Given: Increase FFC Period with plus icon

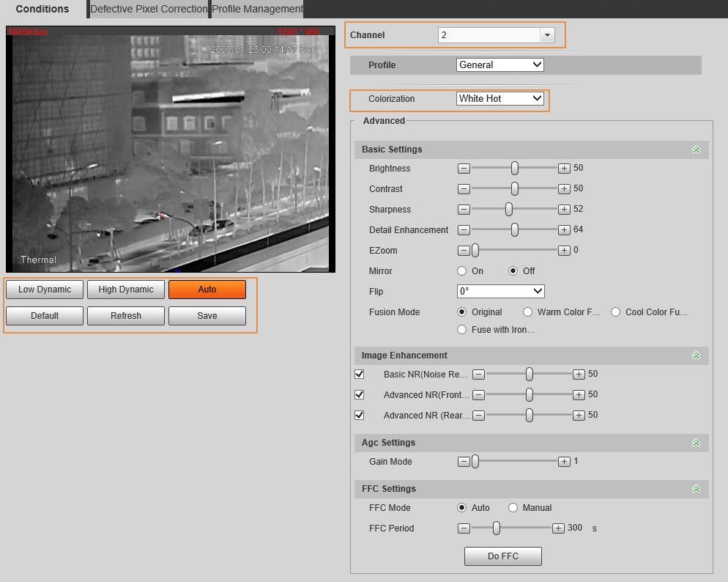Looking at the screenshot, I should (558, 528).
